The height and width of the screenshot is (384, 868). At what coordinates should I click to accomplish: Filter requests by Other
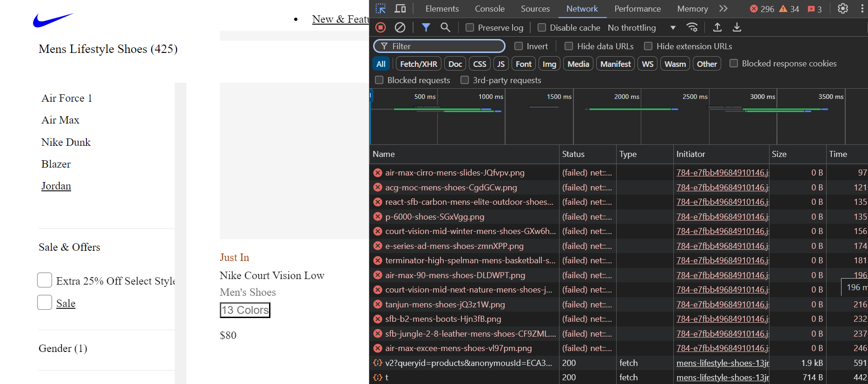coord(707,64)
